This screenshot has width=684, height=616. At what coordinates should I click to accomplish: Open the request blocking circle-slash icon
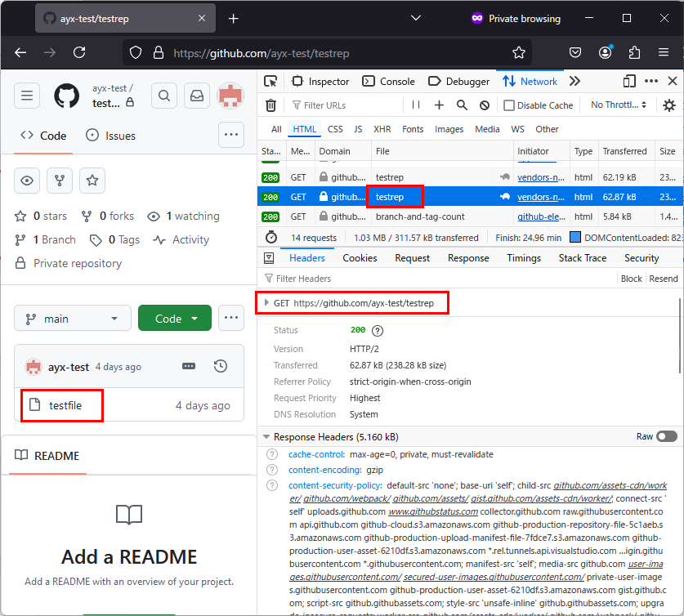pyautogui.click(x=485, y=105)
